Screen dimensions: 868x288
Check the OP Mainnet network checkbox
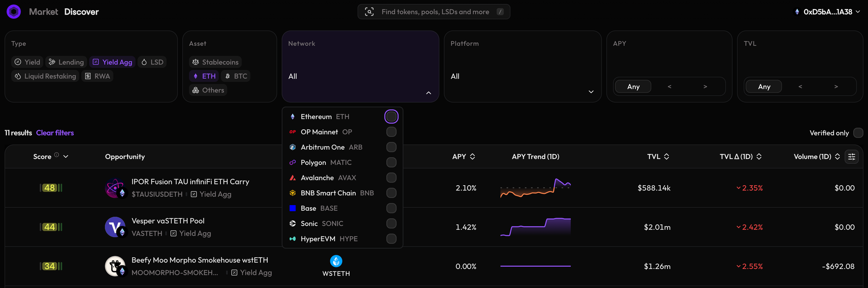point(391,132)
